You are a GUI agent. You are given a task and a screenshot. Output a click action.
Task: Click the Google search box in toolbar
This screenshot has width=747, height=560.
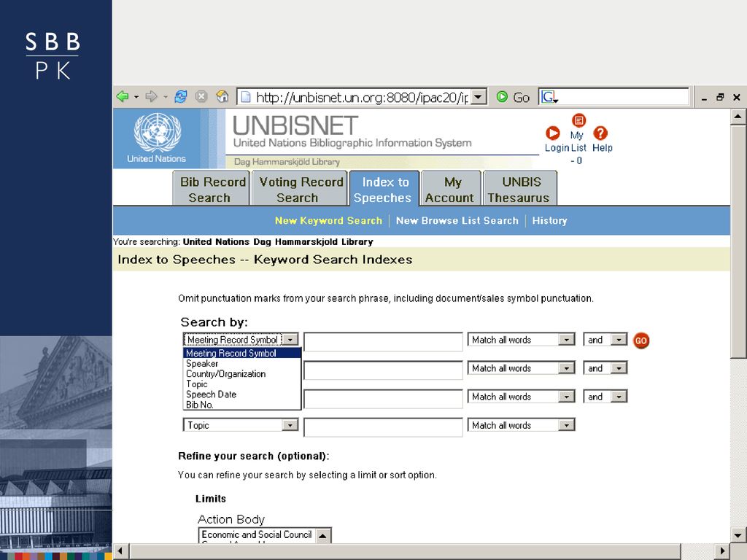coord(614,97)
